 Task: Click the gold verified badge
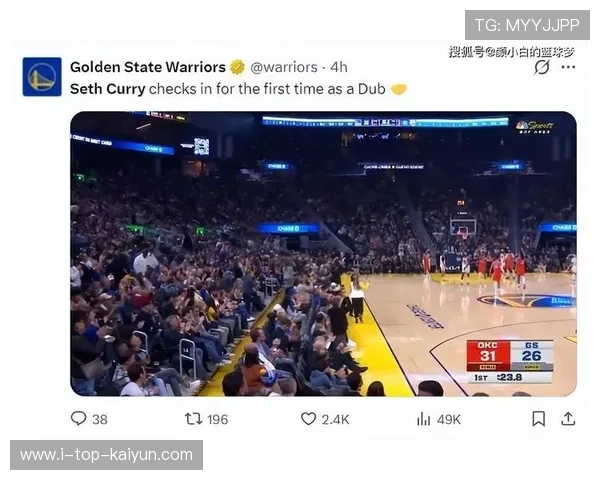[237, 67]
